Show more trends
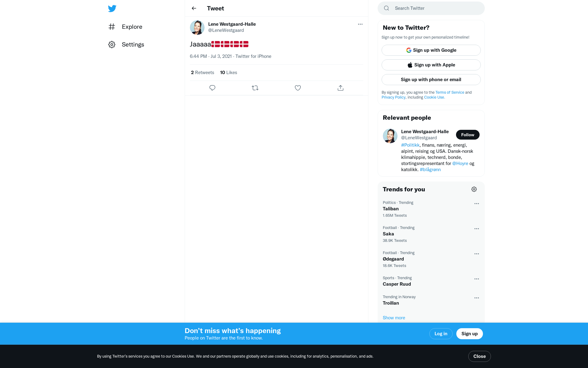This screenshot has height=368, width=588. (x=394, y=318)
